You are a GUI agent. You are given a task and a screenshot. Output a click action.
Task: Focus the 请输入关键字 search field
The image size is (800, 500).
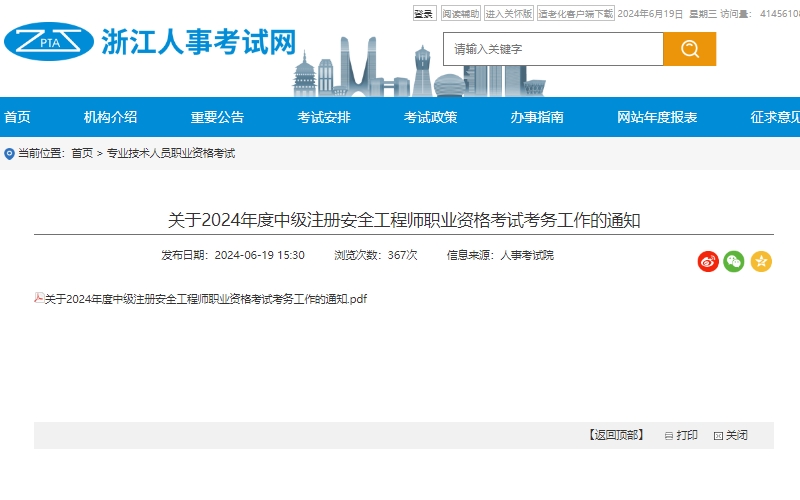pyautogui.click(x=553, y=49)
